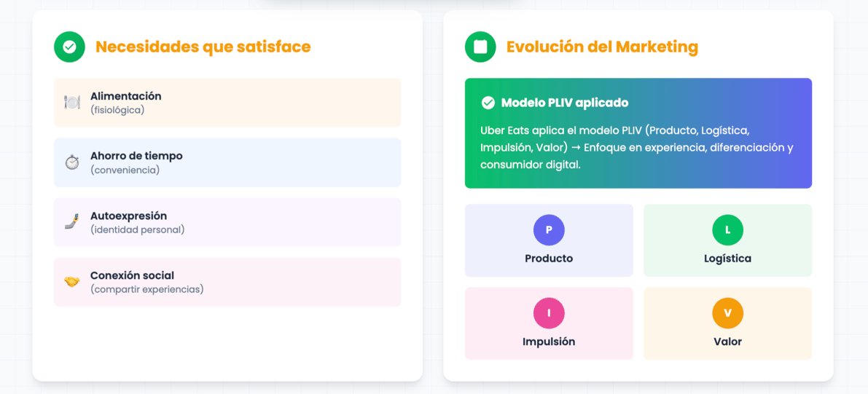Click the Evolución del Marketing heading
This screenshot has height=394, width=868.
tap(602, 47)
